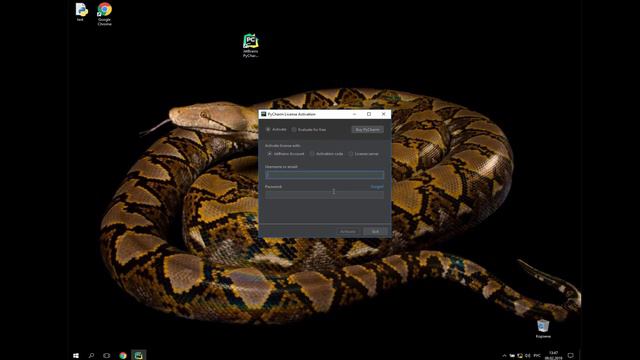Viewport: 640px width, 360px height.
Task: Open the volume icon in system tray
Action: click(x=528, y=356)
